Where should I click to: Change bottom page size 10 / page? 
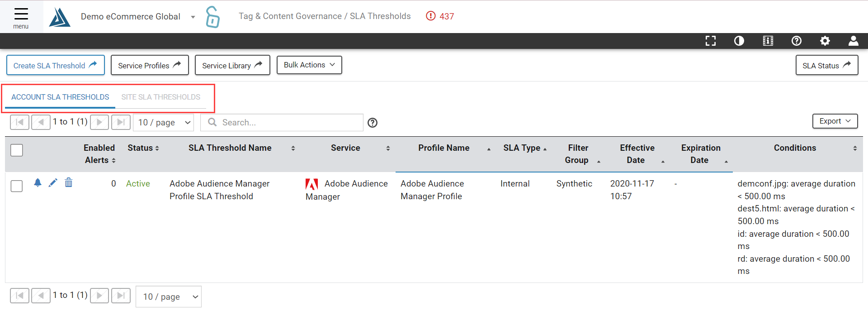(169, 297)
